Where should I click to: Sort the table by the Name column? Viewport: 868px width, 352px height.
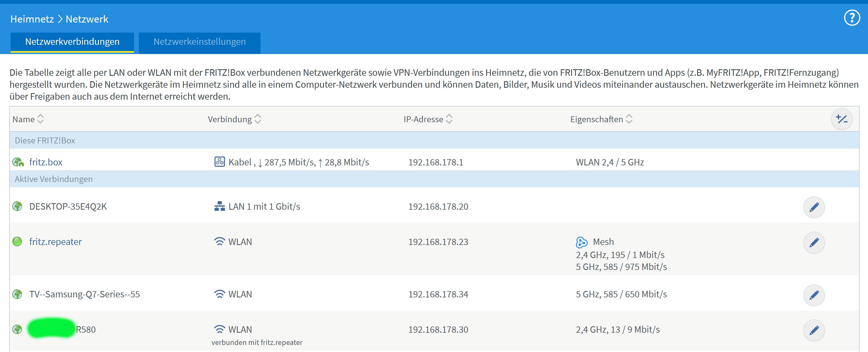click(41, 119)
